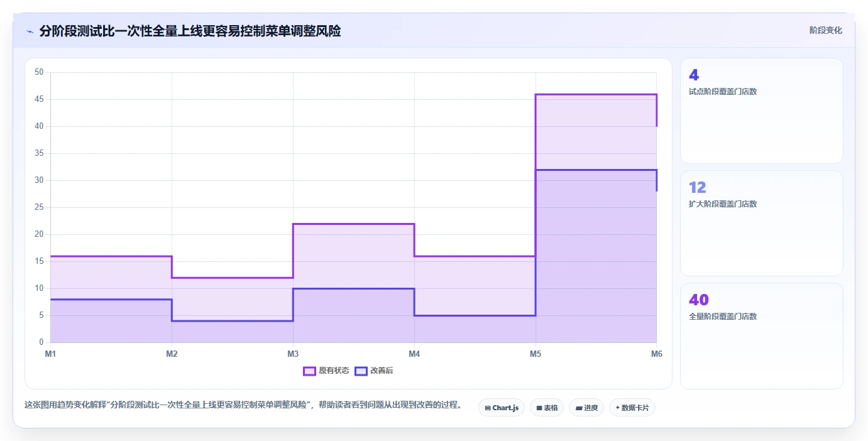Open the 全量阶段覆盖门店数 card
This screenshot has width=868, height=441.
(762, 335)
